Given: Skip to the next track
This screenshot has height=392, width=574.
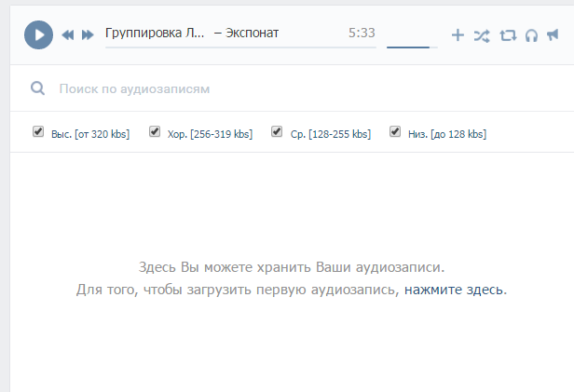Looking at the screenshot, I should 88,34.
